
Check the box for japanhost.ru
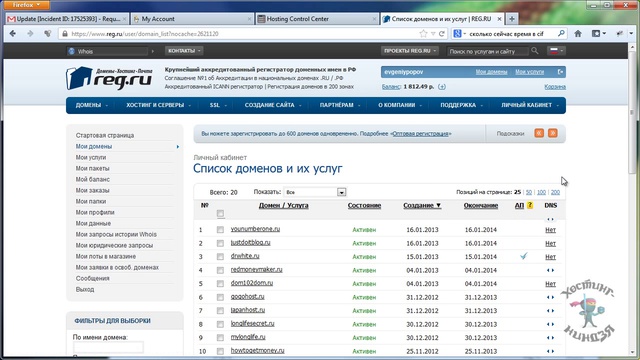pyautogui.click(x=220, y=311)
